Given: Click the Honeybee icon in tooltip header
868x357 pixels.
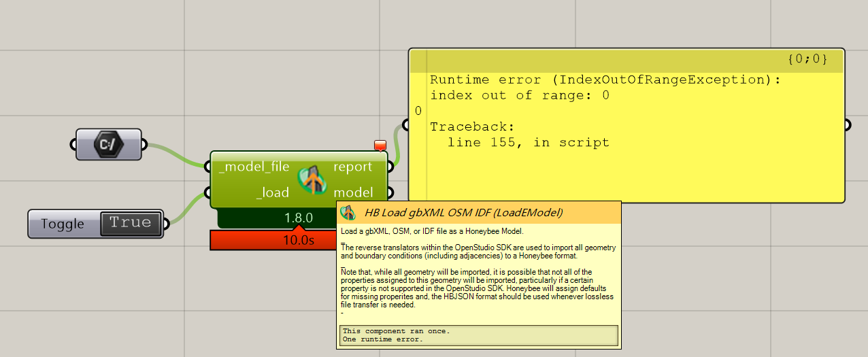Looking at the screenshot, I should 348,212.
